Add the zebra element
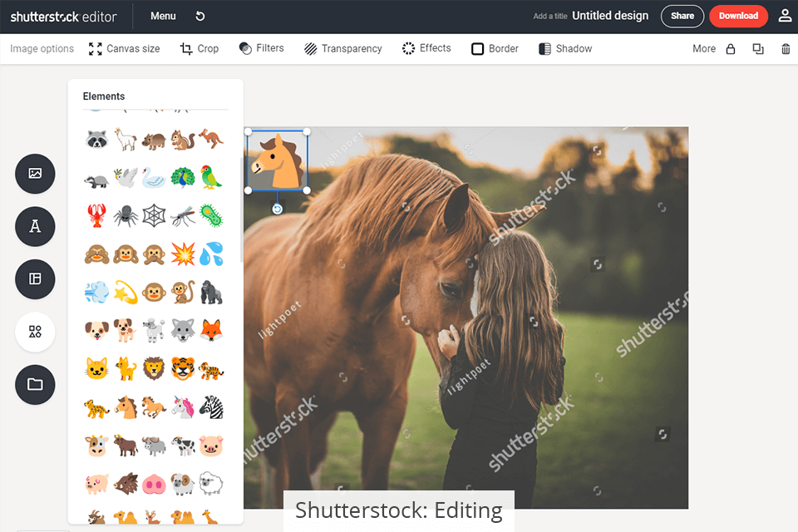The image size is (798, 532). (x=210, y=407)
